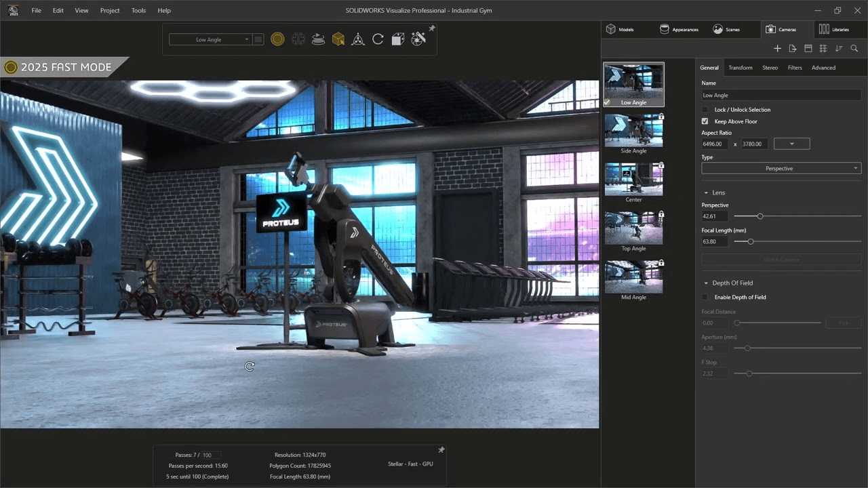Enable the Lock / Unlock Selection checkbox

[705, 110]
